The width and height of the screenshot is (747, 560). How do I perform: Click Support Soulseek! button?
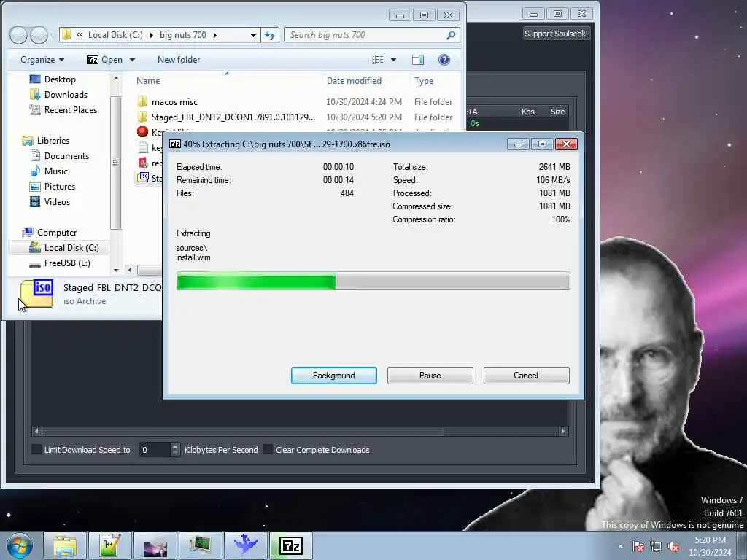point(556,34)
